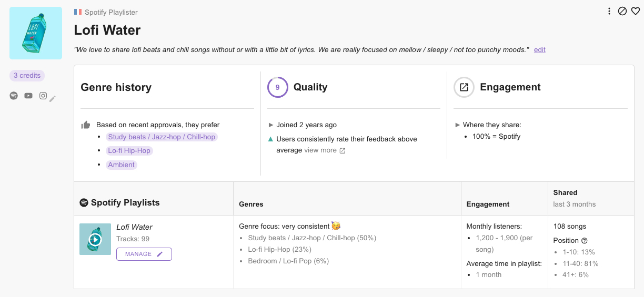Expand the Joined 2 years ago item

[303, 125]
